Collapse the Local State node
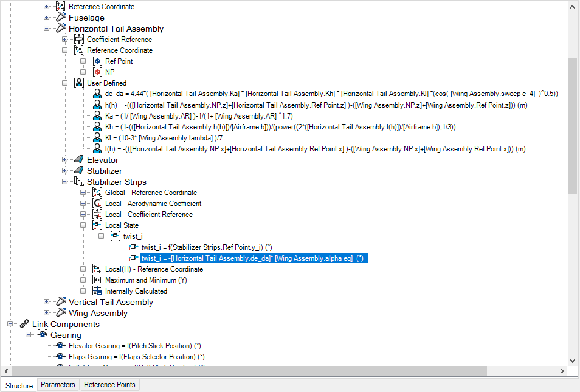580x392 pixels. 83,225
